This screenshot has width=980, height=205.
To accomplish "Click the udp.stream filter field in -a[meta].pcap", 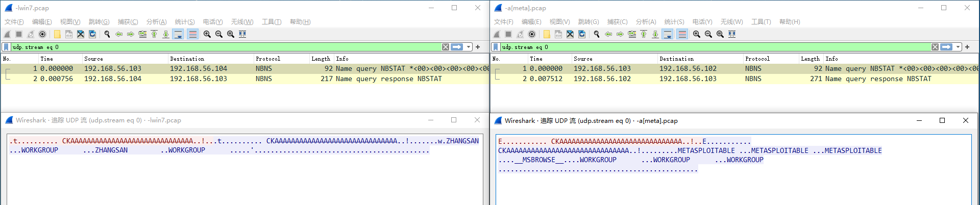I will 715,47.
